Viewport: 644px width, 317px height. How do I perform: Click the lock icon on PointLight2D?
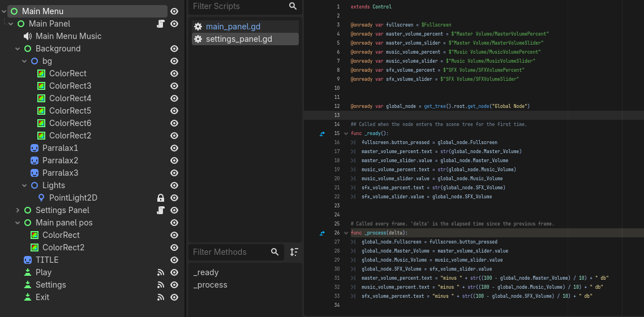pos(161,198)
